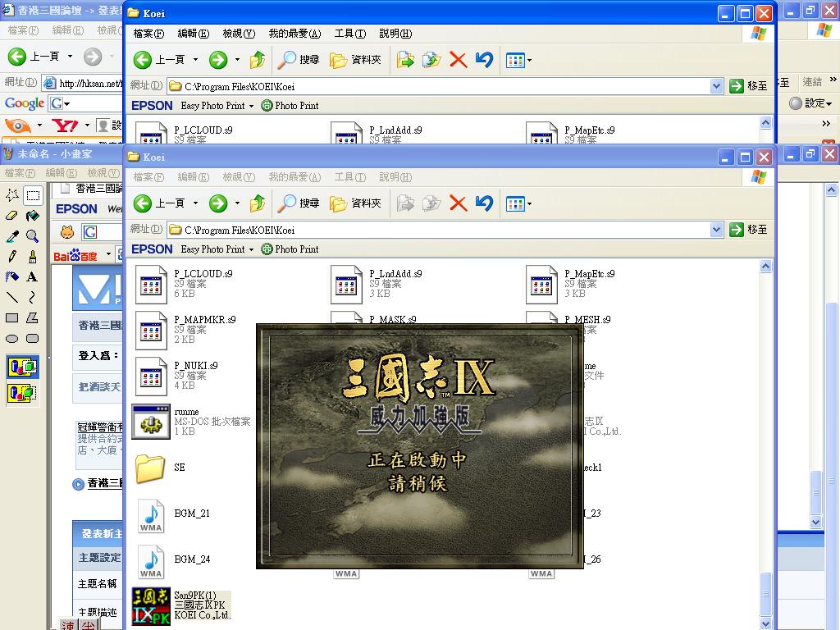Screen dimensions: 840x630
Task: Select the BGM_21 WMA file
Action: tap(172, 514)
